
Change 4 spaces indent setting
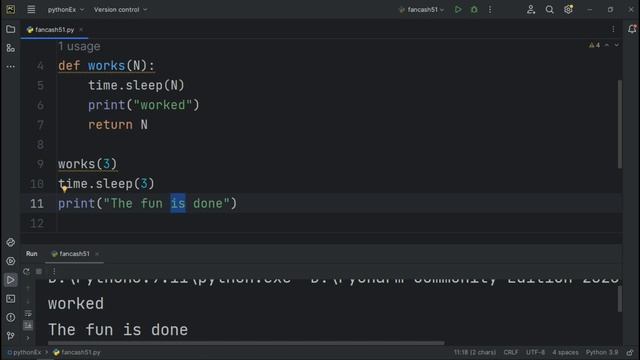point(565,352)
